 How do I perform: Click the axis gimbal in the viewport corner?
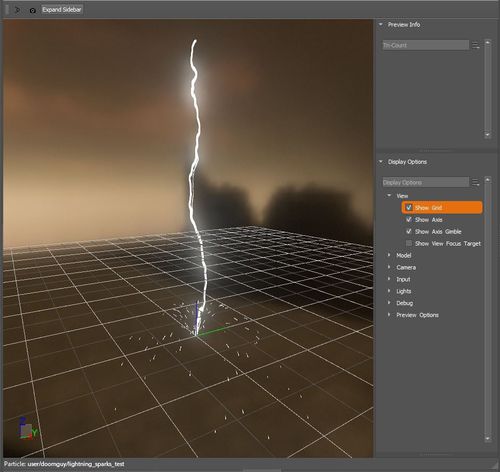[28, 428]
